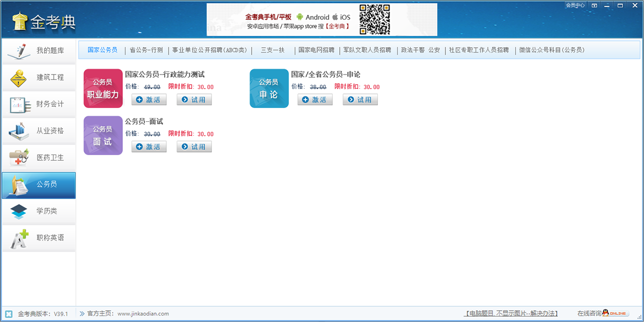
Task: Click the 公务员 申论 course icon
Action: (269, 89)
